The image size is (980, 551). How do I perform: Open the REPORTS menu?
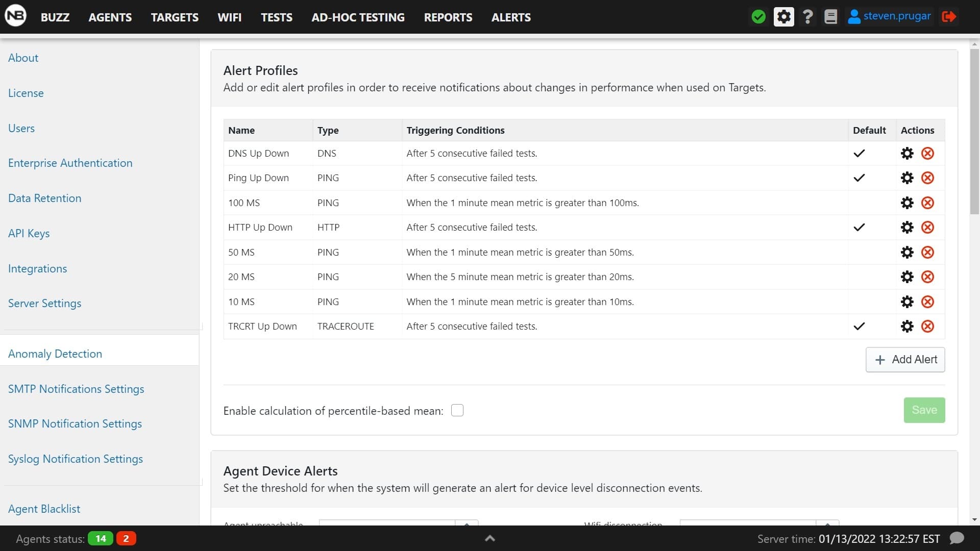pyautogui.click(x=448, y=17)
